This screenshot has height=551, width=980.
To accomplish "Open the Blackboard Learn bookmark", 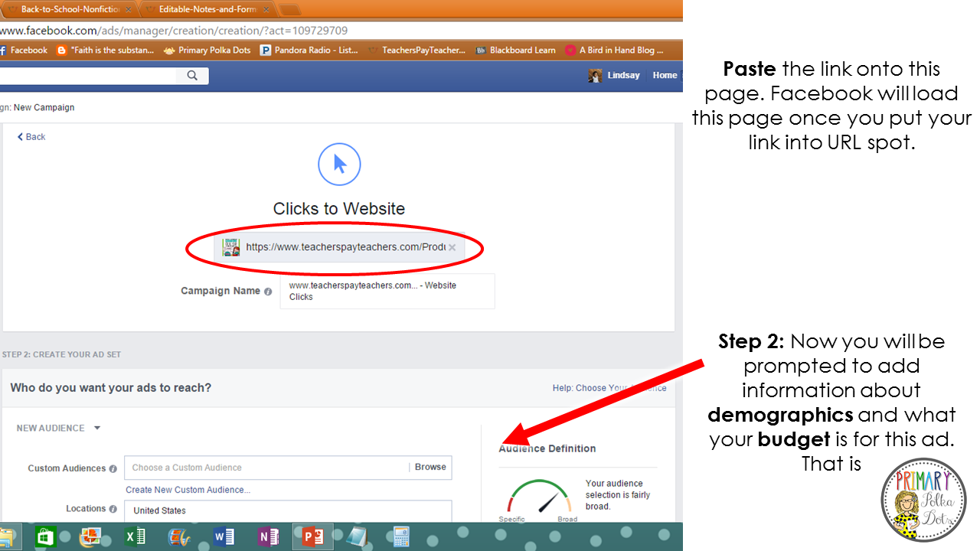I will (515, 50).
